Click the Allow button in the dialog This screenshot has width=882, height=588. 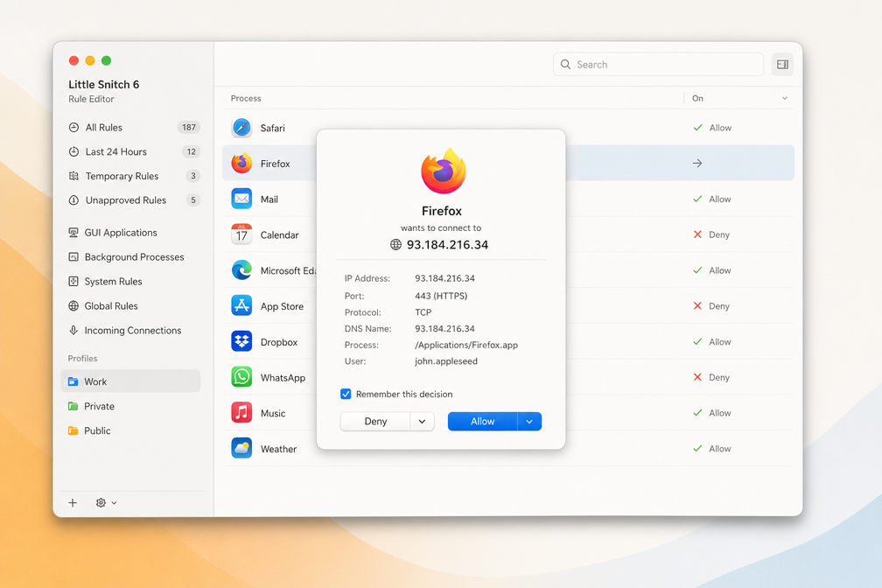pos(483,422)
